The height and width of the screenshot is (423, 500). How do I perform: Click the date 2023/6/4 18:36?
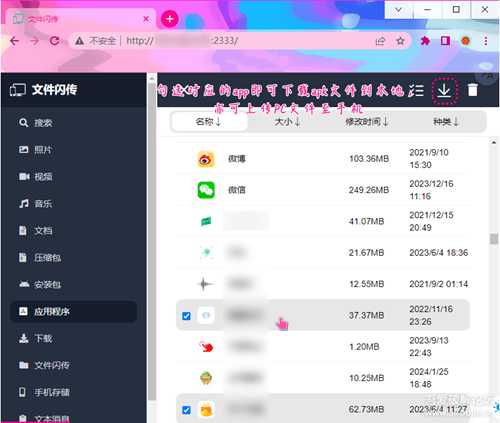point(439,253)
